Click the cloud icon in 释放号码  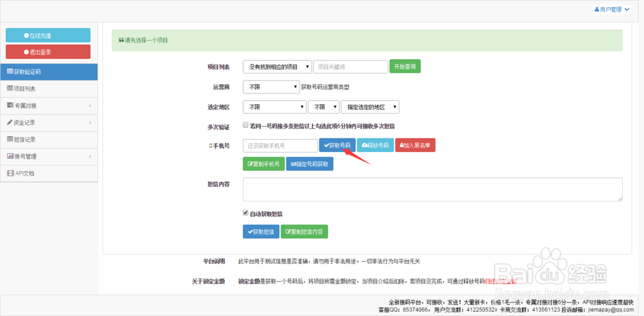(x=364, y=145)
